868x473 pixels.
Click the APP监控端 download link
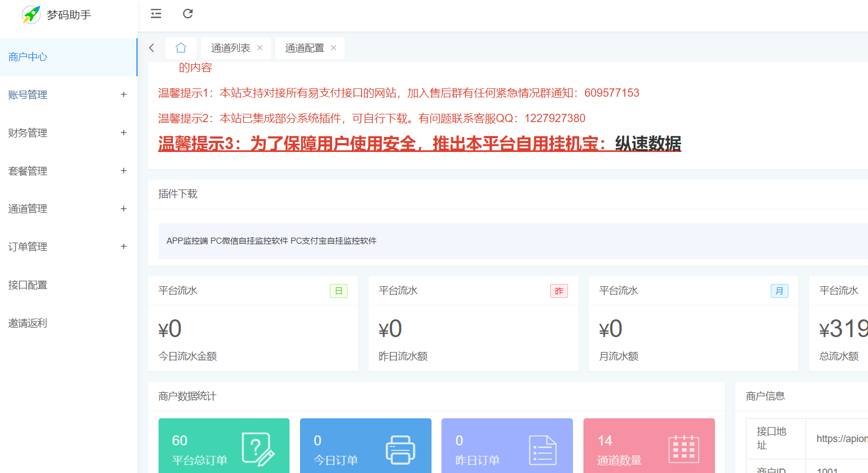(187, 241)
